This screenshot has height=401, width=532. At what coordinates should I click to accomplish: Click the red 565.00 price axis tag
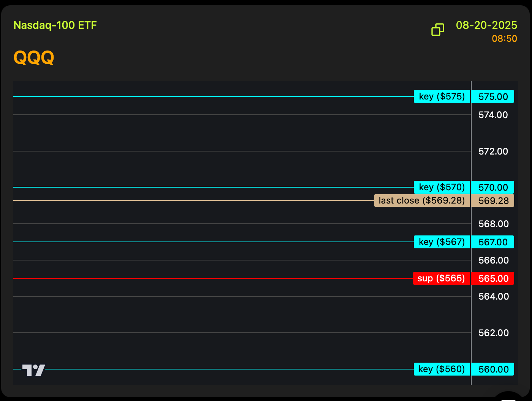493,278
